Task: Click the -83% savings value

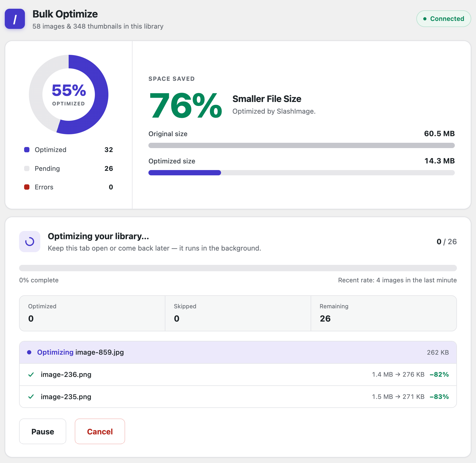Action: pyautogui.click(x=439, y=397)
